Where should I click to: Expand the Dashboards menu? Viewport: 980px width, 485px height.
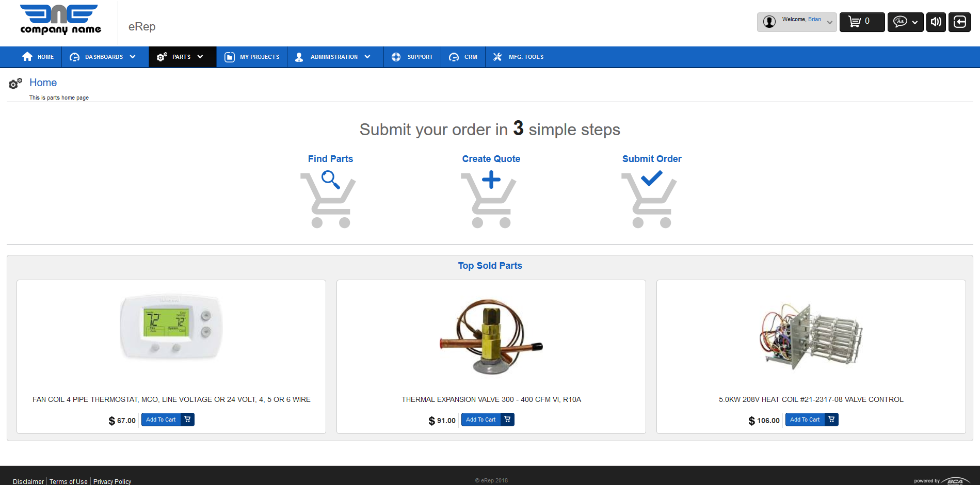point(103,57)
